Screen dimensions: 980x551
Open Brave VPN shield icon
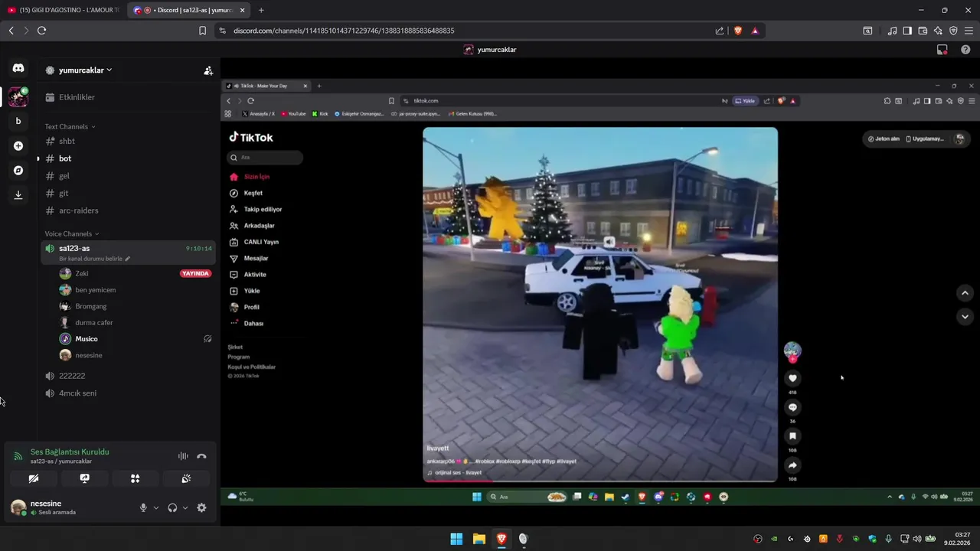(953, 31)
